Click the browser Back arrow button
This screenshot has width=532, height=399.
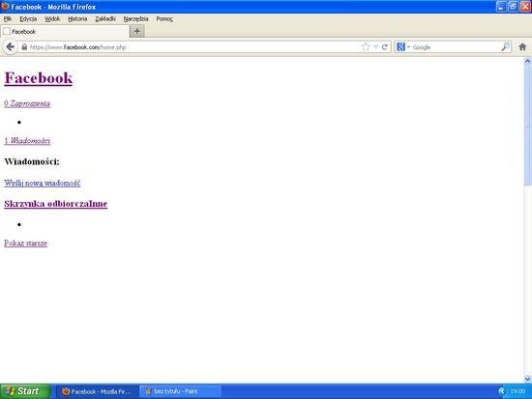(x=11, y=47)
